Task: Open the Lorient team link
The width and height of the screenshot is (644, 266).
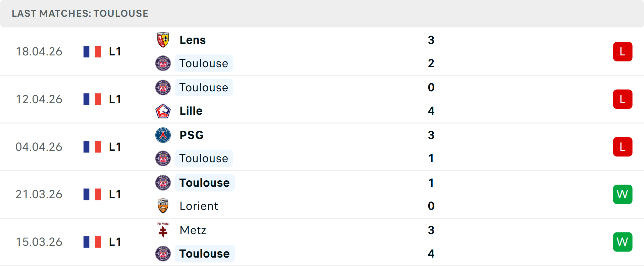Action: pyautogui.click(x=199, y=206)
